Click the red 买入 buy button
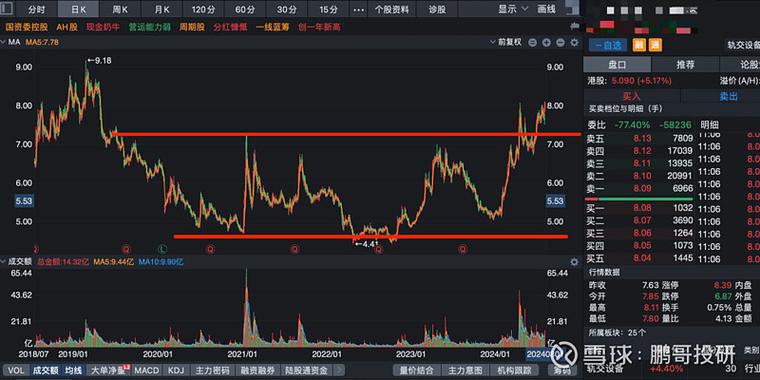The height and width of the screenshot is (380, 760). tap(632, 96)
